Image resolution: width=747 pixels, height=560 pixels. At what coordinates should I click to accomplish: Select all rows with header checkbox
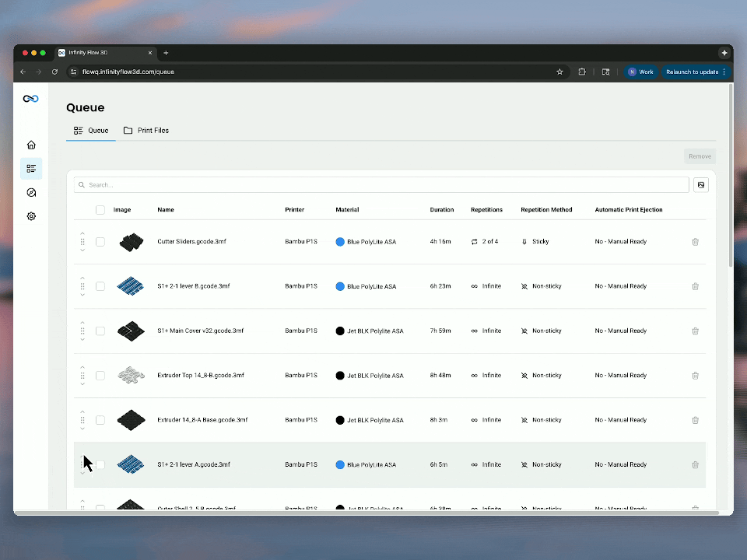(x=100, y=210)
